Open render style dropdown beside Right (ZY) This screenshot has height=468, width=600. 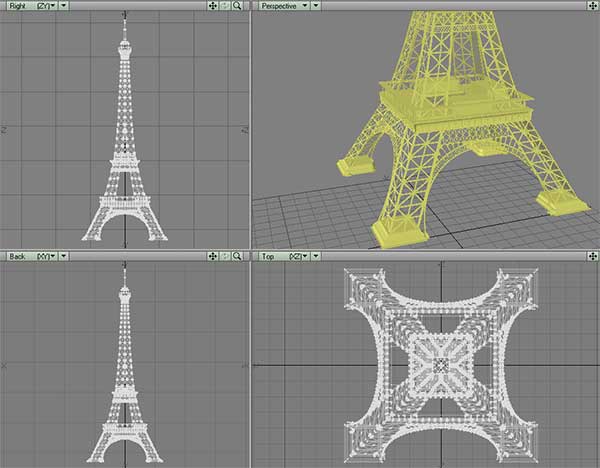point(64,5)
